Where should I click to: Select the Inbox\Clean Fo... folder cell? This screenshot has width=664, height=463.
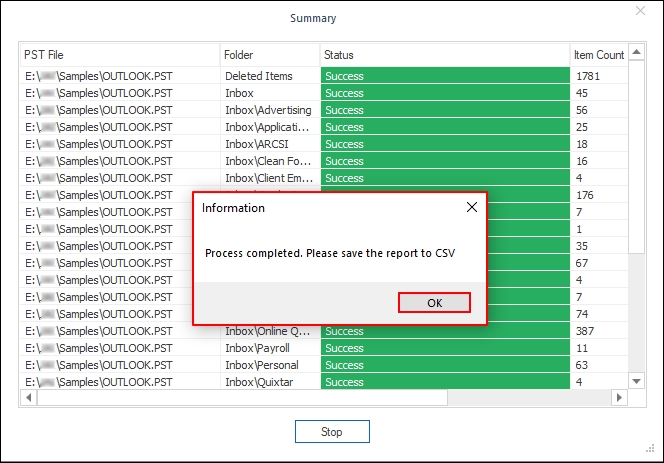coord(270,161)
